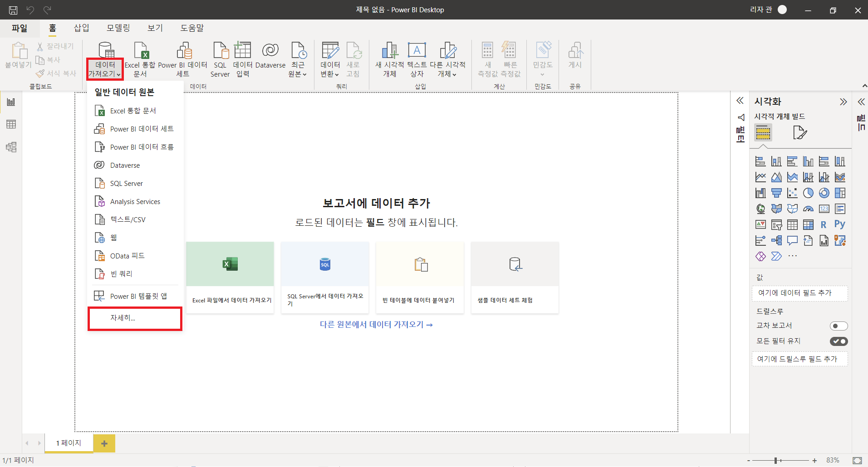Click 자세히... at menu bottom

[x=135, y=318]
